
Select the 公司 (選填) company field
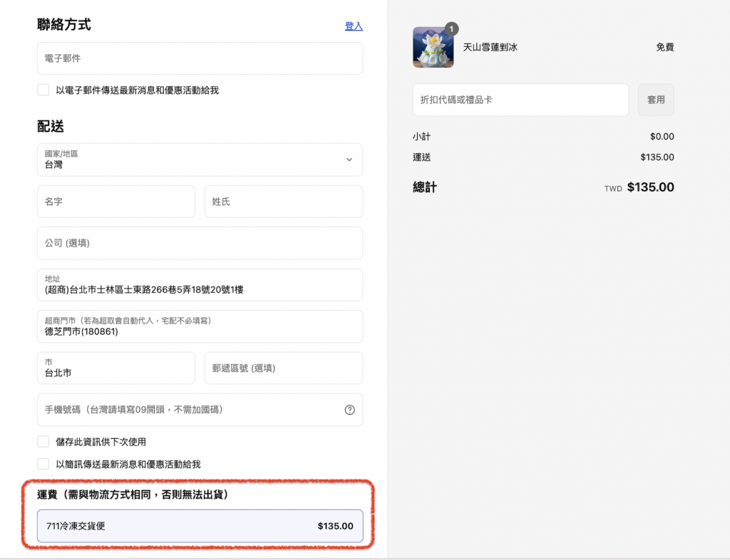coord(200,243)
